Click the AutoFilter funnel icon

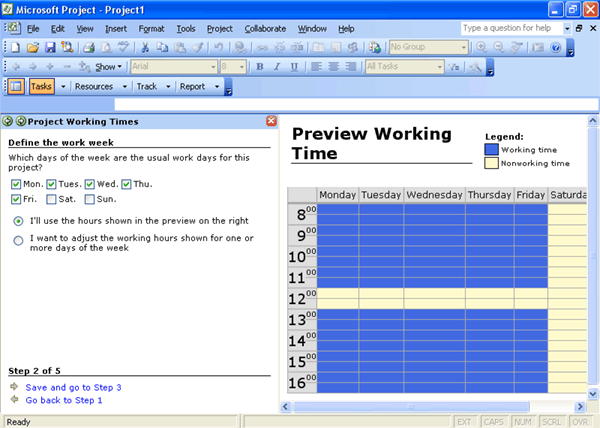click(454, 67)
